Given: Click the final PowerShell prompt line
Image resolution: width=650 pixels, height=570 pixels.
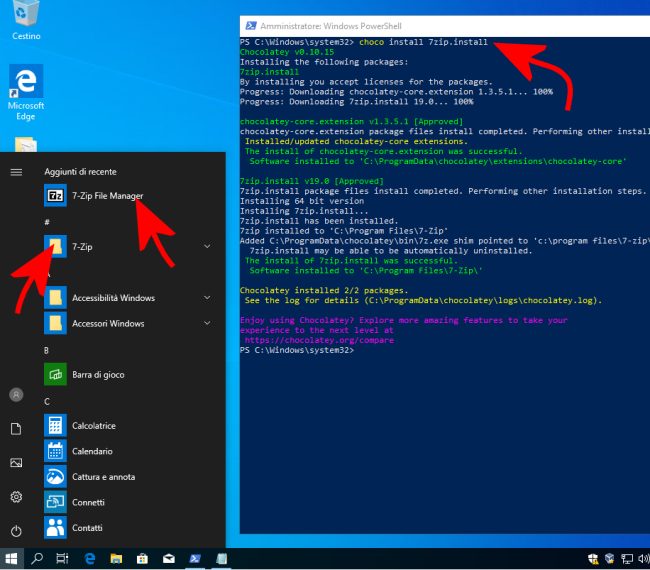Looking at the screenshot, I should point(297,350).
